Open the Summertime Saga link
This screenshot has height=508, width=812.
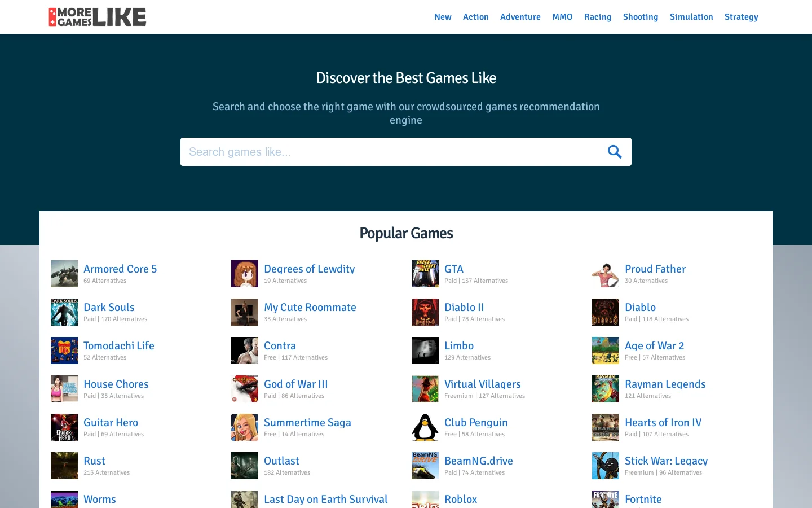point(307,422)
